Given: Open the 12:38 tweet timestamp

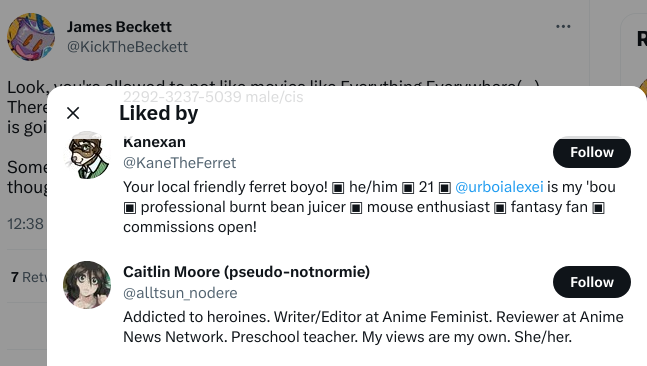Looking at the screenshot, I should pyautogui.click(x=26, y=224).
